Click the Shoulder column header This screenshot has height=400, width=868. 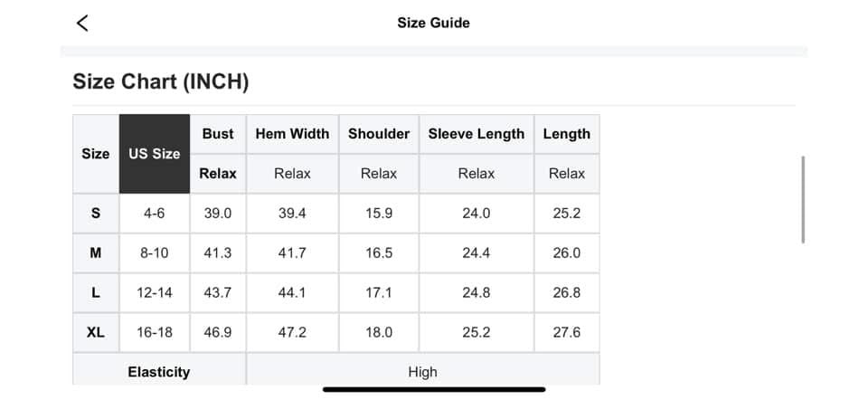(x=379, y=134)
